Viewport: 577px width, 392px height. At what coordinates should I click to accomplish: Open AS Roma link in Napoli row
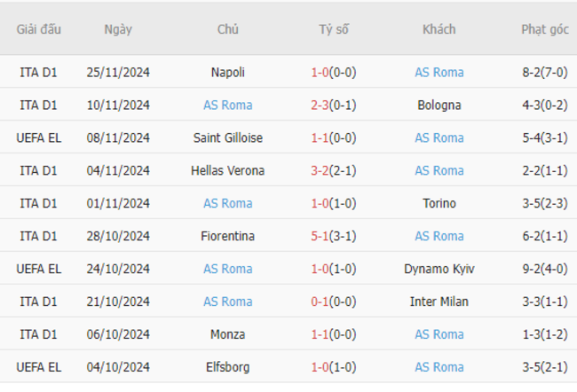coord(439,73)
